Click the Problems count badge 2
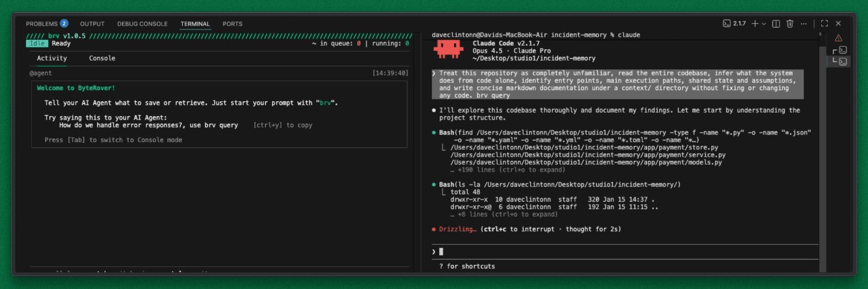Image resolution: width=868 pixels, height=289 pixels. [x=64, y=24]
